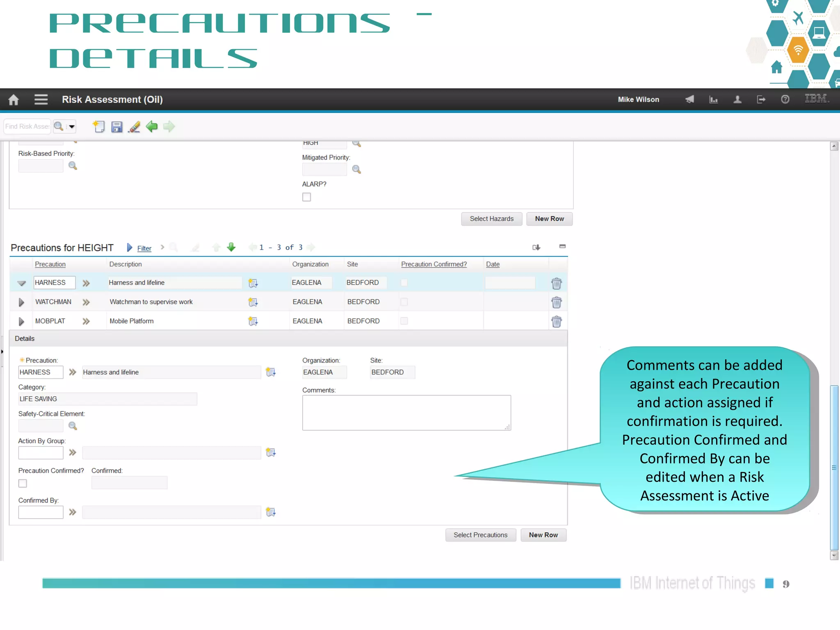Check Precaution Confirmed box for MOBPLAT row
Viewport: 840px width, 630px height.
pos(404,321)
